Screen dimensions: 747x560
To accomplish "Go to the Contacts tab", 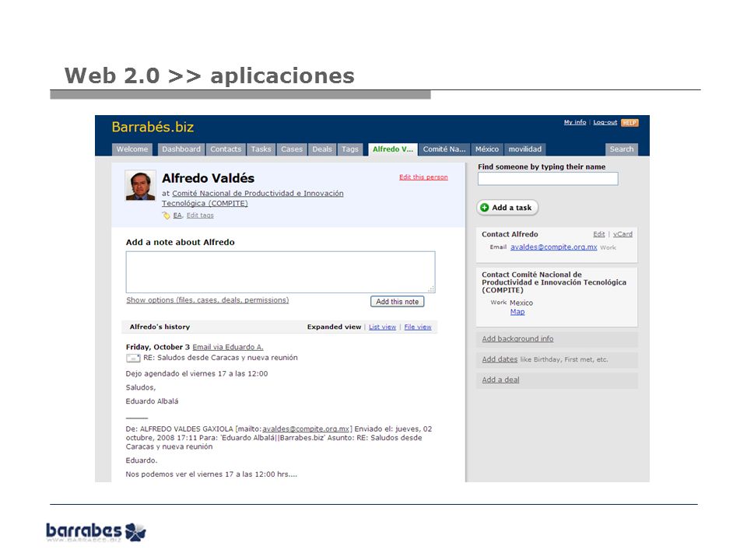I will click(x=226, y=149).
